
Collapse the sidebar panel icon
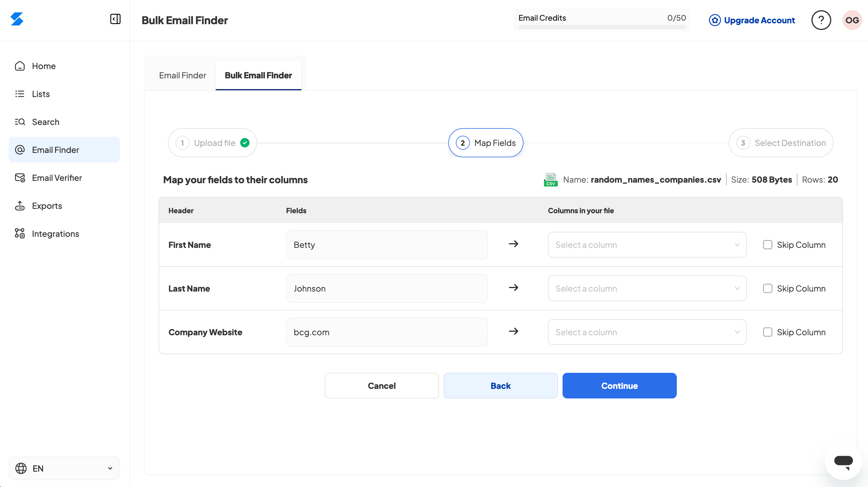(115, 19)
